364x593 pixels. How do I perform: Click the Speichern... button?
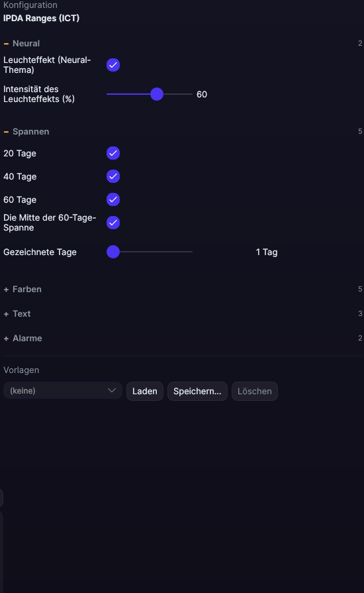tap(197, 391)
